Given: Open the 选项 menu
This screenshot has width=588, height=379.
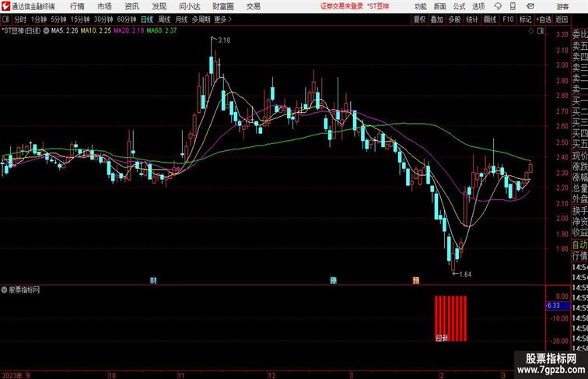Looking at the screenshot, I should click(478, 6).
